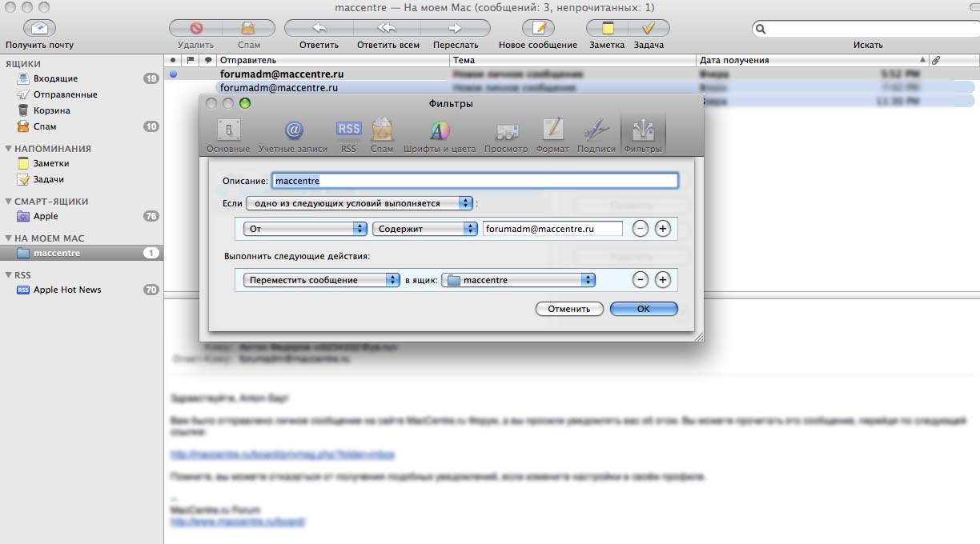
Task: Select the Фильтры preferences pane
Action: pos(643,135)
